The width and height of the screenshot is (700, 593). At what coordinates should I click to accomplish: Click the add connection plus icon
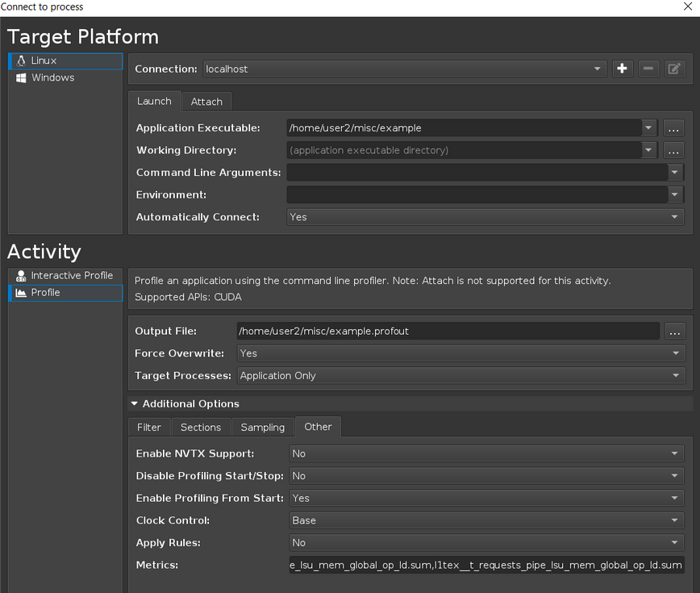(x=622, y=69)
